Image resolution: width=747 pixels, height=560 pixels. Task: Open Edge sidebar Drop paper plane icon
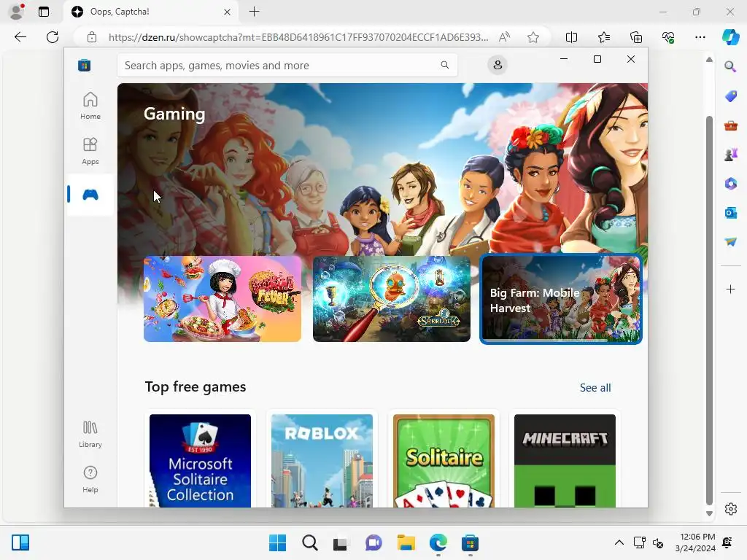(x=730, y=242)
